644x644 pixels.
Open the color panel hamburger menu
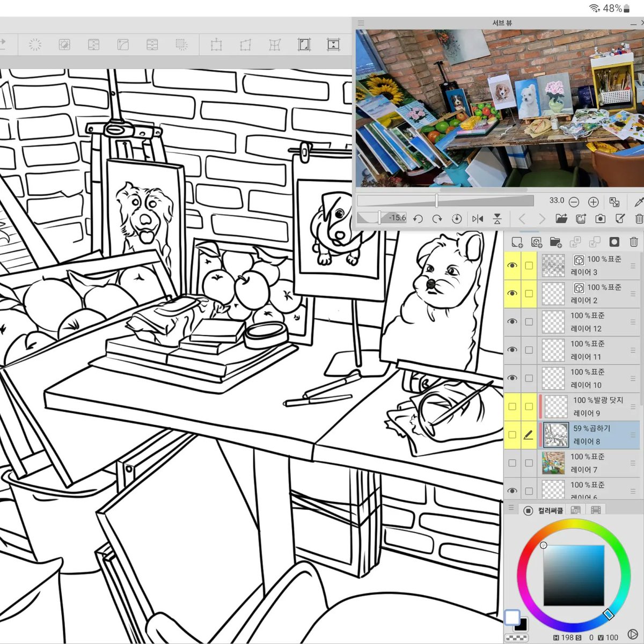click(x=511, y=508)
